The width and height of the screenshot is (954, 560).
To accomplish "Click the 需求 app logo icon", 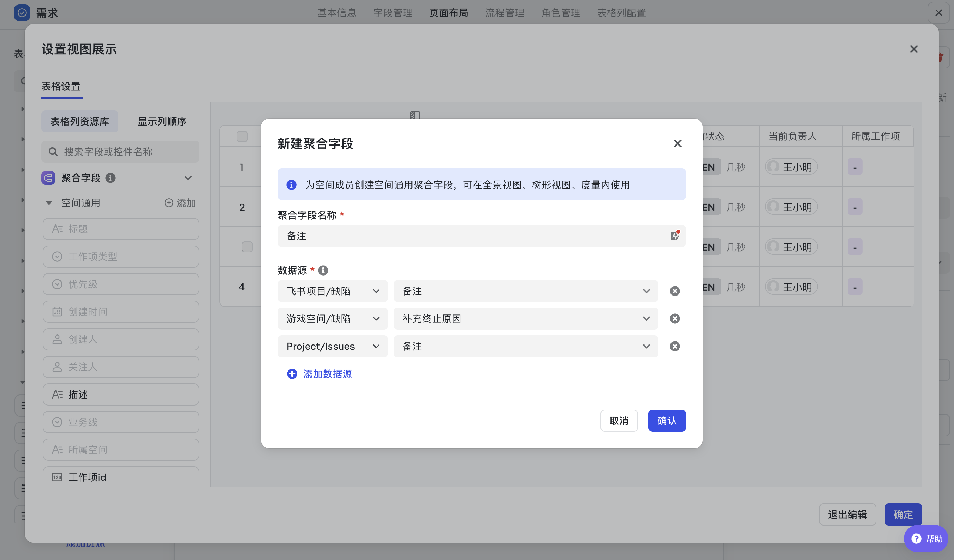I will (22, 13).
